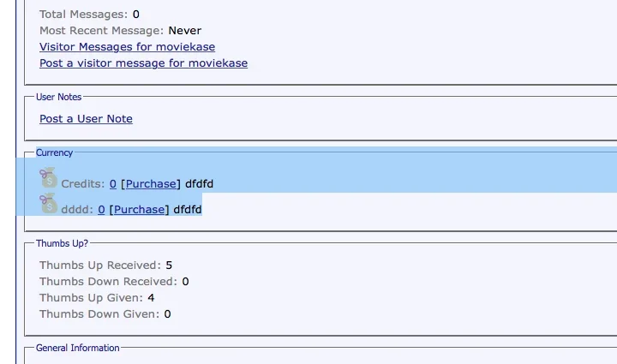
Task: Click the User Notes section legend
Action: (x=58, y=97)
